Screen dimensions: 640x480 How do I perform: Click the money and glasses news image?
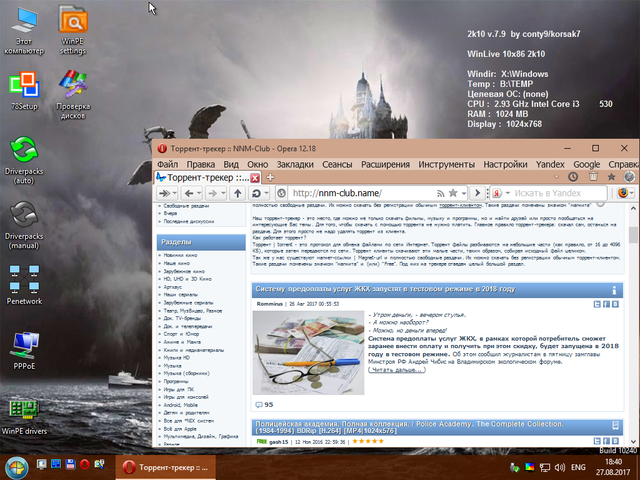pyautogui.click(x=308, y=353)
